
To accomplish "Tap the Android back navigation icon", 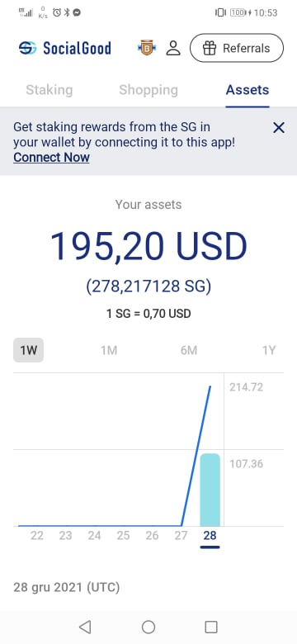I will click(x=85, y=627).
